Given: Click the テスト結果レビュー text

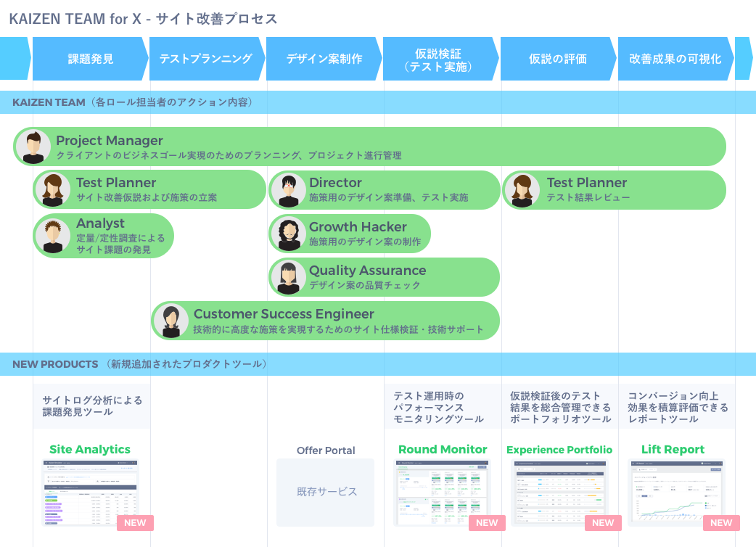Looking at the screenshot, I should pos(588,197).
